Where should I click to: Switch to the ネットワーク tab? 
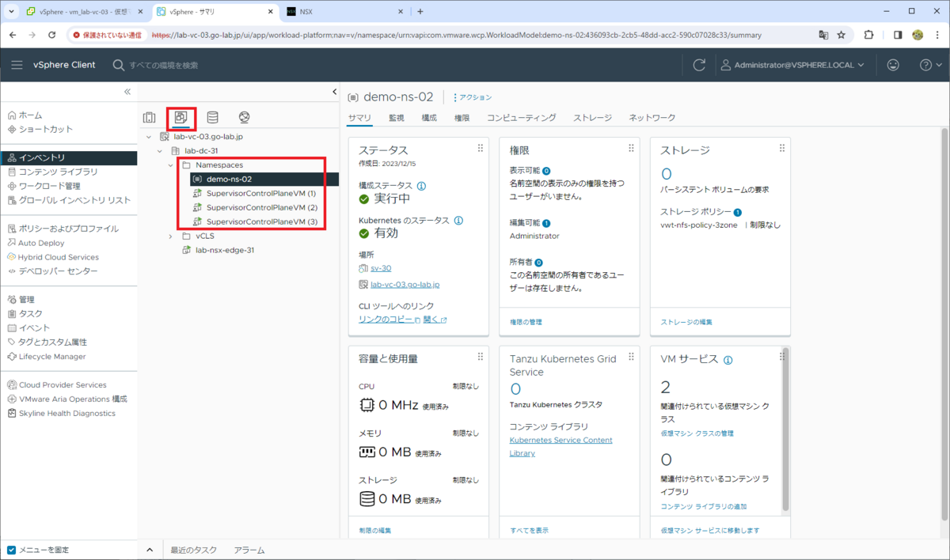pos(652,118)
